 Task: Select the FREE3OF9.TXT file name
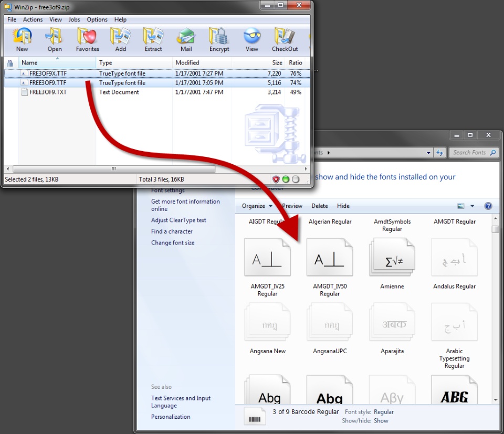48,92
